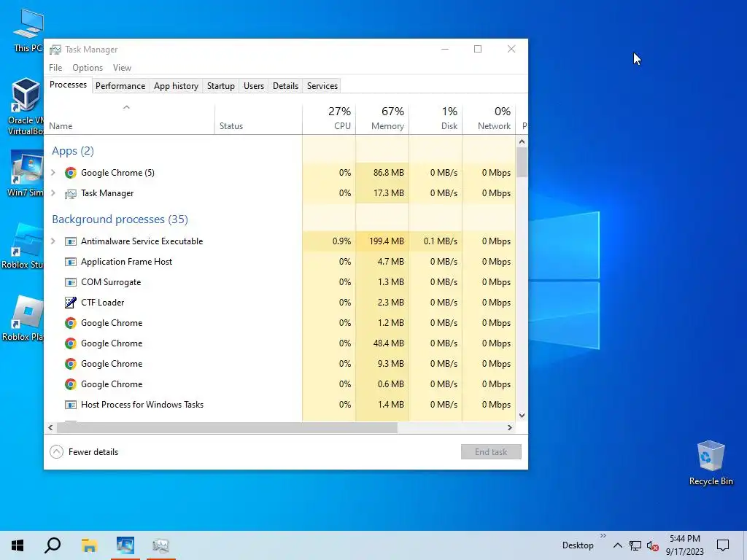Sort by the Network column header
The height and width of the screenshot is (560, 747).
pos(489,117)
